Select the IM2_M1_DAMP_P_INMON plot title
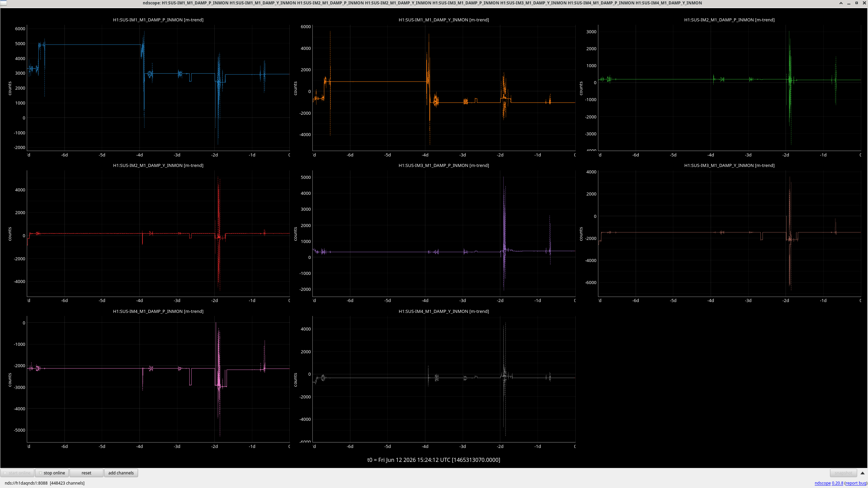This screenshot has width=868, height=488. [x=729, y=20]
